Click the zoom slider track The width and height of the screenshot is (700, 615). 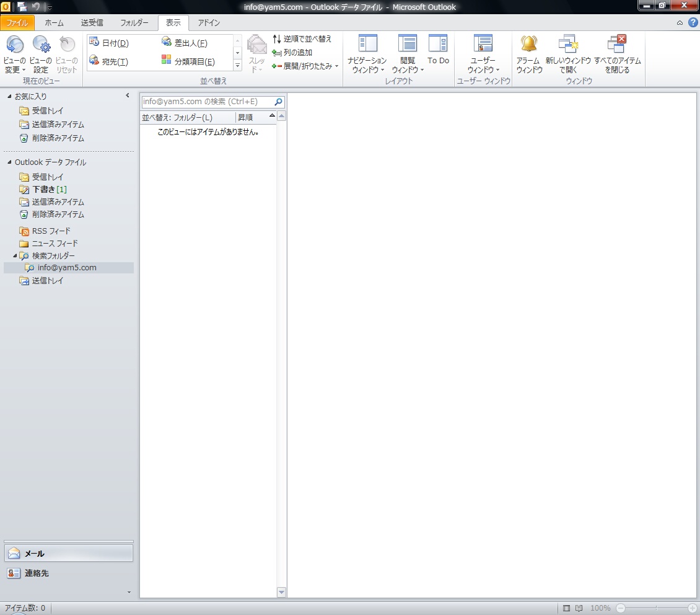[656, 608]
